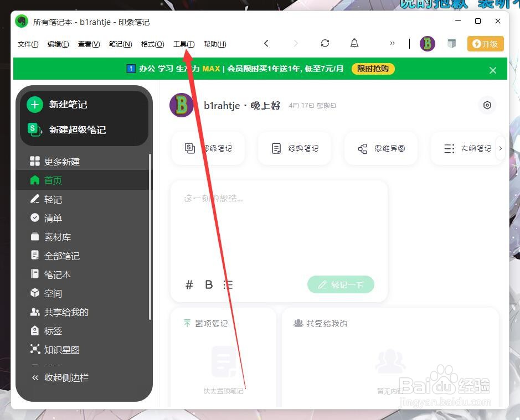Image resolution: width=520 pixels, height=420 pixels.
Task: Open the notification bell
Action: click(x=354, y=43)
